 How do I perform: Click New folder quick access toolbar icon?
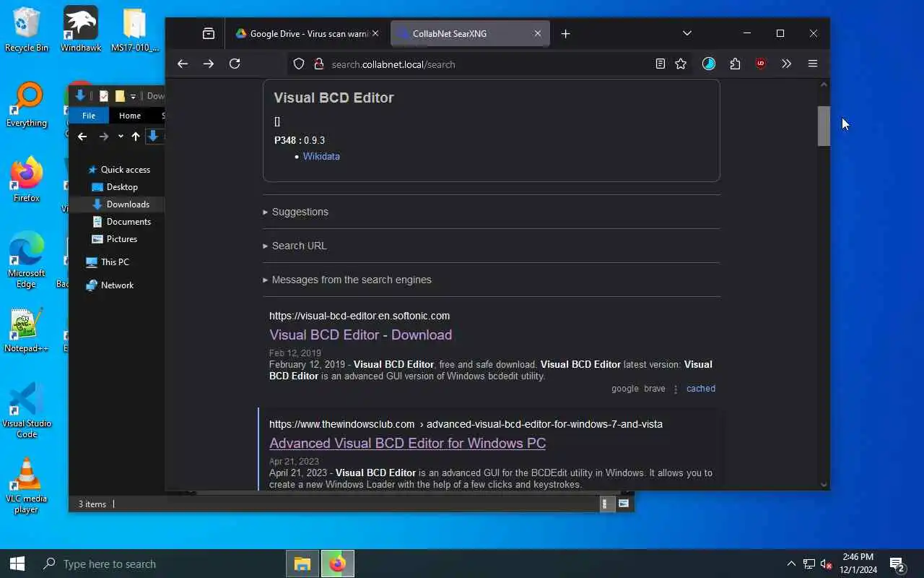click(120, 96)
